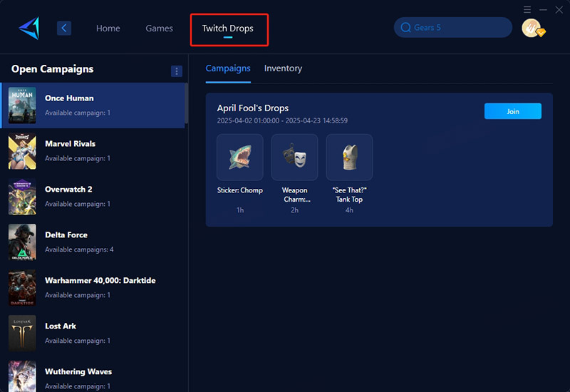This screenshot has width=570, height=392.
Task: Open the hamburger menu in title bar
Action: [527, 10]
